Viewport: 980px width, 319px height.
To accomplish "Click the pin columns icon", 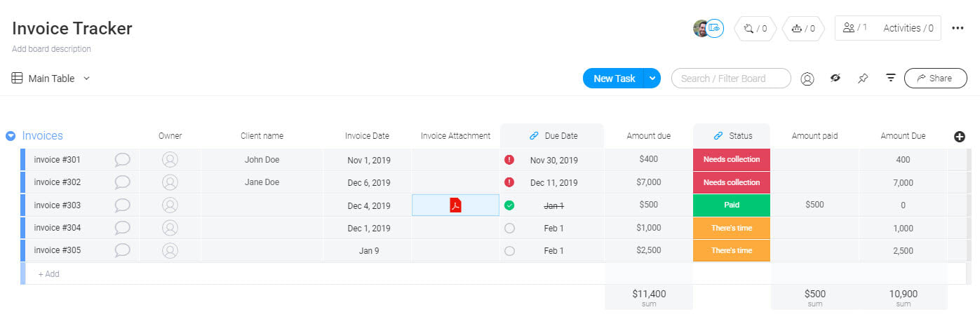I will click(863, 79).
